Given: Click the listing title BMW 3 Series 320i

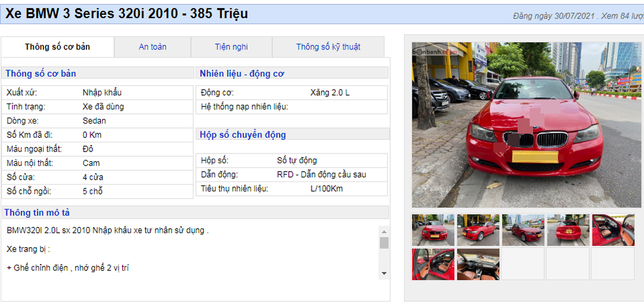Looking at the screenshot, I should [126, 14].
